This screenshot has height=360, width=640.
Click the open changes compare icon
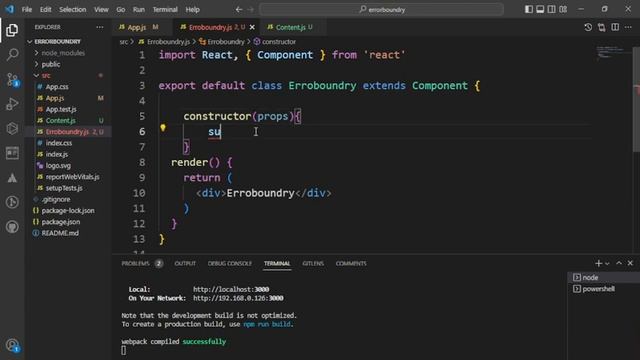[602, 27]
